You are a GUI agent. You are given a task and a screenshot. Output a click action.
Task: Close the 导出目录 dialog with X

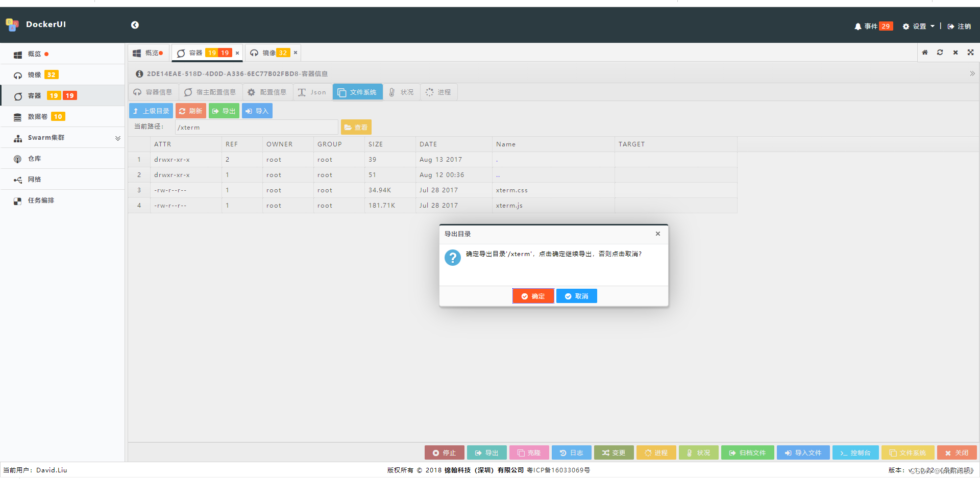click(x=658, y=234)
